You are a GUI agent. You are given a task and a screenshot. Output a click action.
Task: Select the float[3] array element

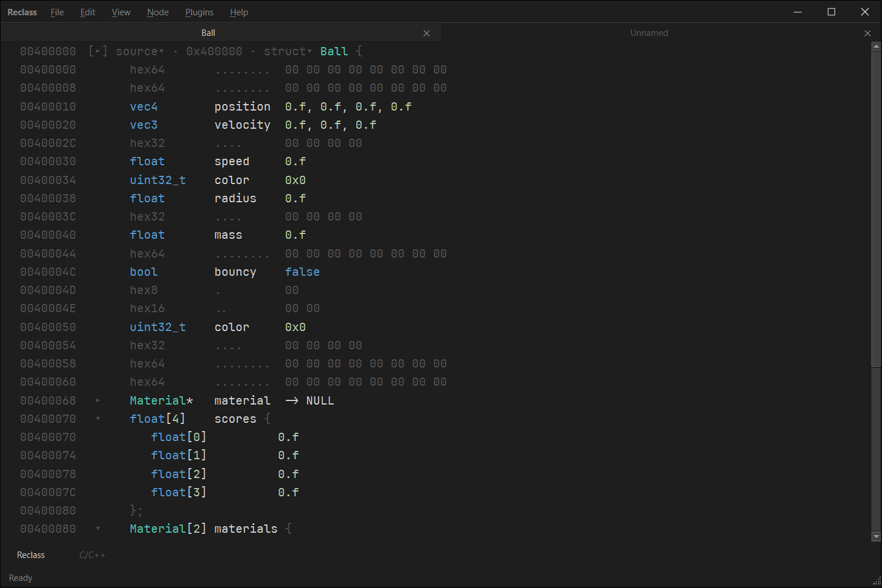[x=179, y=492]
